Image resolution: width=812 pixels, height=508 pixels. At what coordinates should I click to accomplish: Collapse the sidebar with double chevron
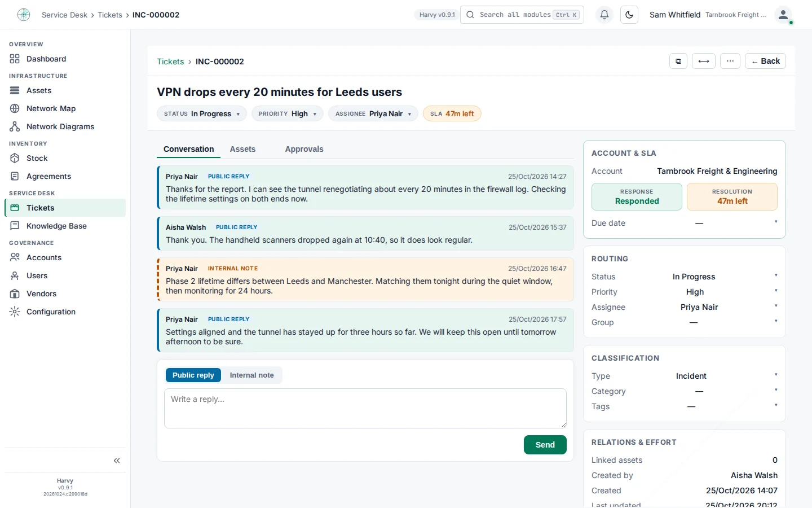click(117, 461)
